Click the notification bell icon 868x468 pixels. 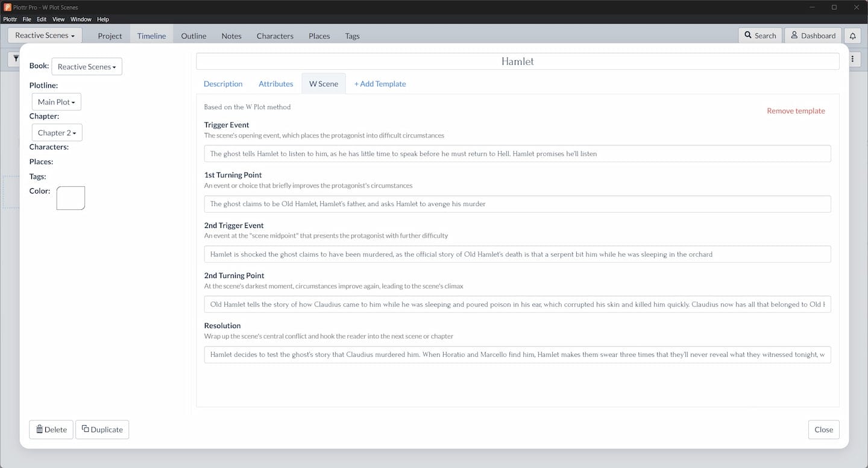(x=852, y=36)
